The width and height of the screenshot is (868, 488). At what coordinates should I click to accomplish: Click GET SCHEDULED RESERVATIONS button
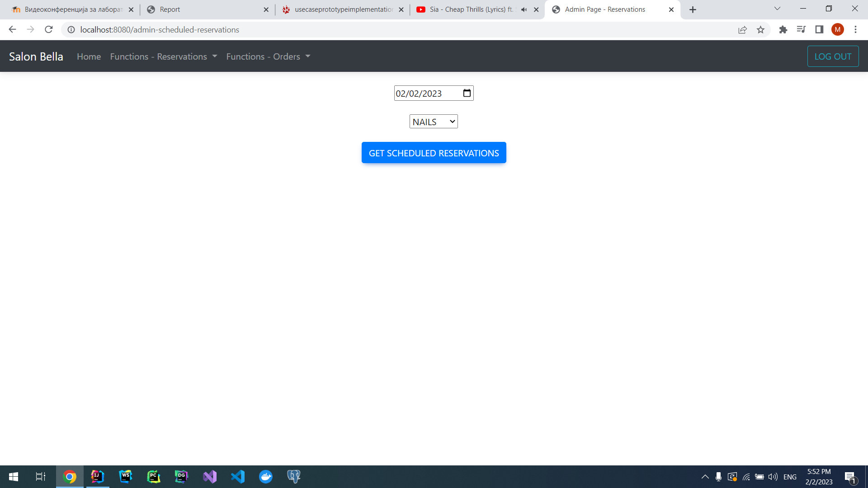pos(434,153)
